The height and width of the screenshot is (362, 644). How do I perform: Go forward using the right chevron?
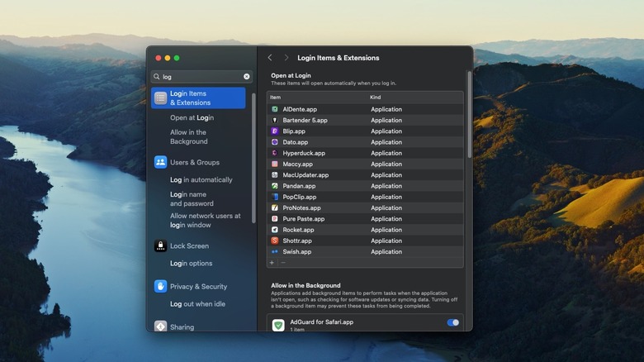click(286, 58)
